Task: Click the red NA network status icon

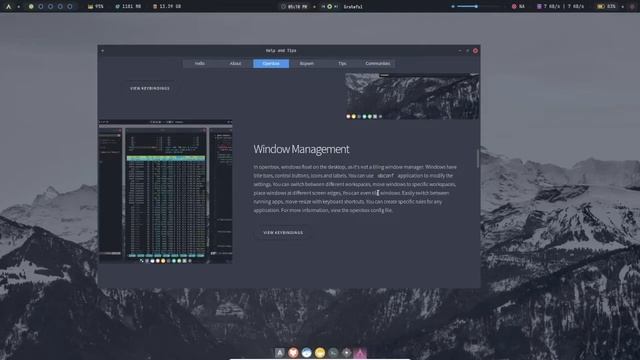Action: [514, 7]
